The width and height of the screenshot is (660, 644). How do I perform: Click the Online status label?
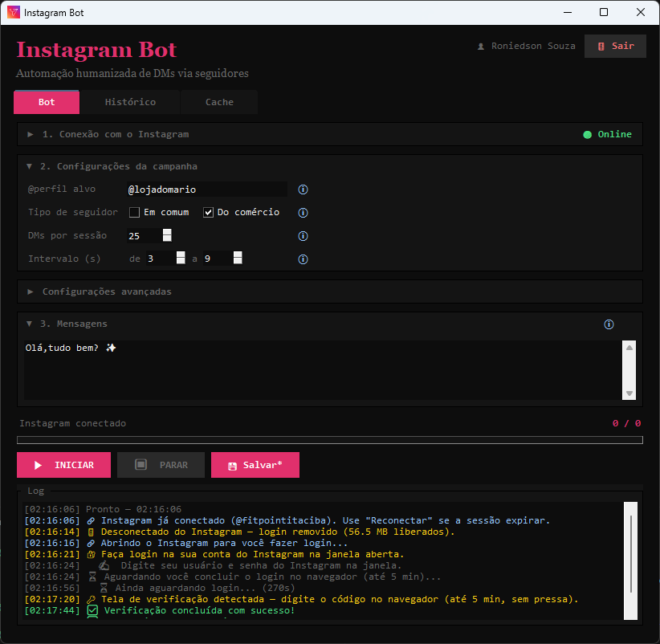coord(614,134)
